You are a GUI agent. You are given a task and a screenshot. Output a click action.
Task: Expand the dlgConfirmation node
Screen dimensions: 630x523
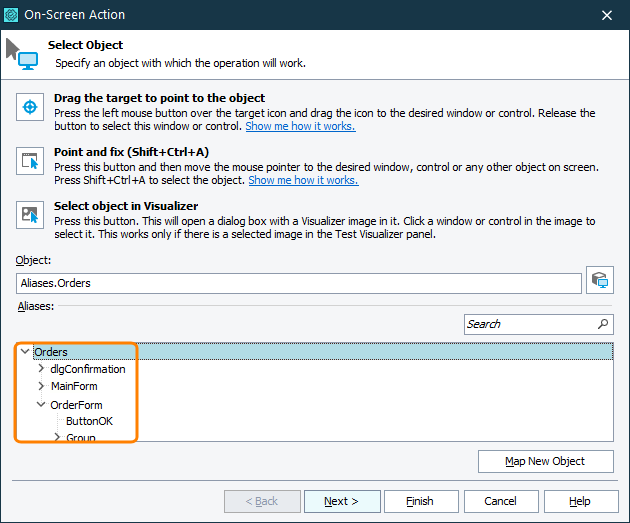tap(41, 369)
